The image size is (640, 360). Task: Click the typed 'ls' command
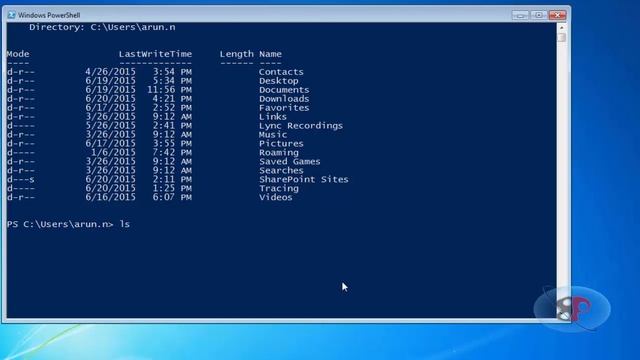(125, 224)
